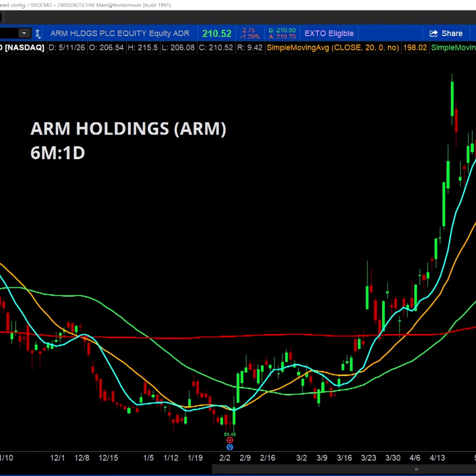The image size is (476, 476).
Task: Click the red earnings phone icon
Action: pos(230,440)
